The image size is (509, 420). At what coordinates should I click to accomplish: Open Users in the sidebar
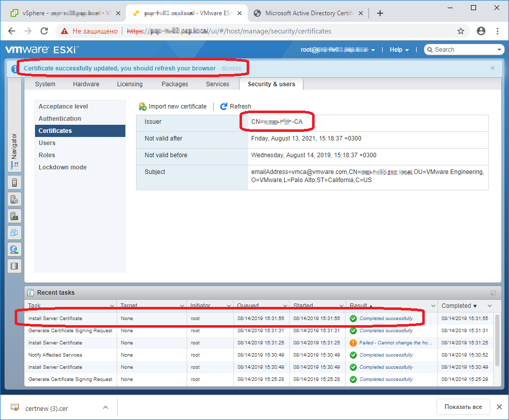pos(80,143)
